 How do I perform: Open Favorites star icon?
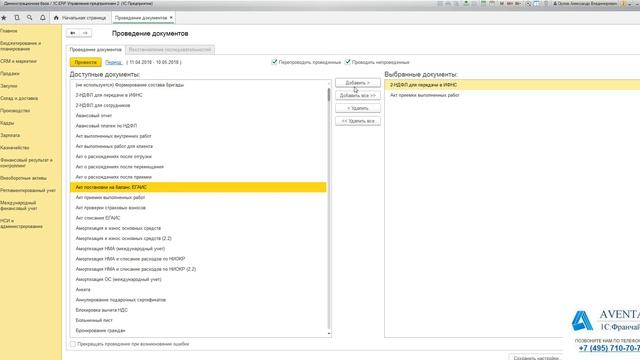coord(4,18)
